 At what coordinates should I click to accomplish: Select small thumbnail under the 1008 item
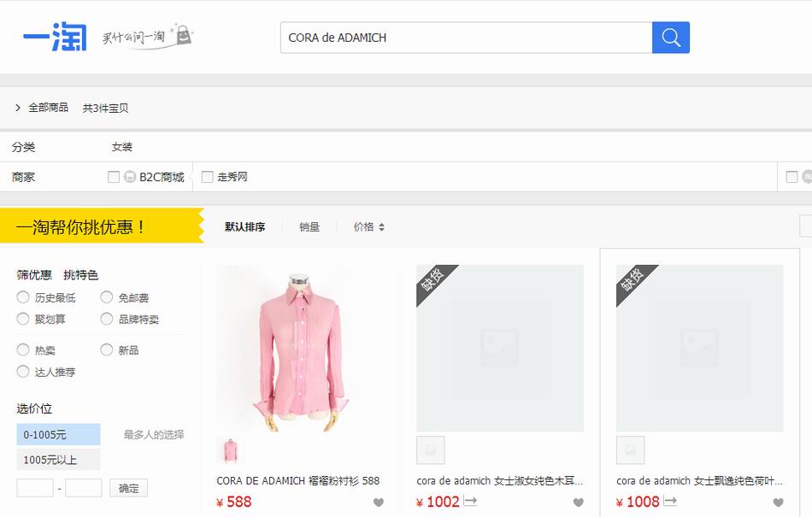click(630, 450)
